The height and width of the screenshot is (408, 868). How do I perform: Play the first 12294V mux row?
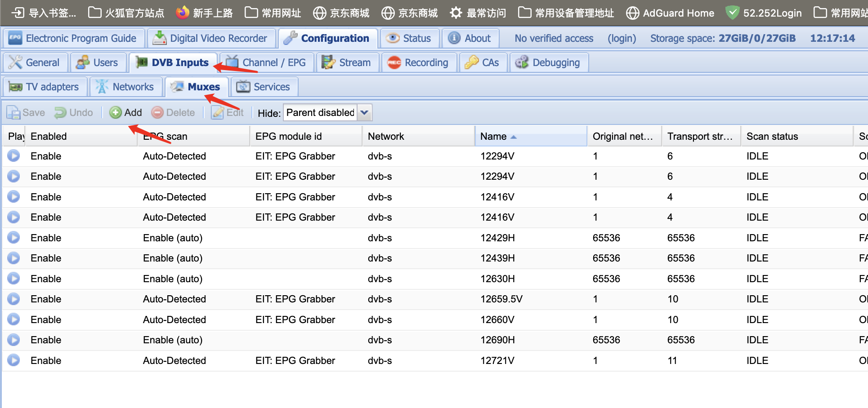[x=13, y=156]
